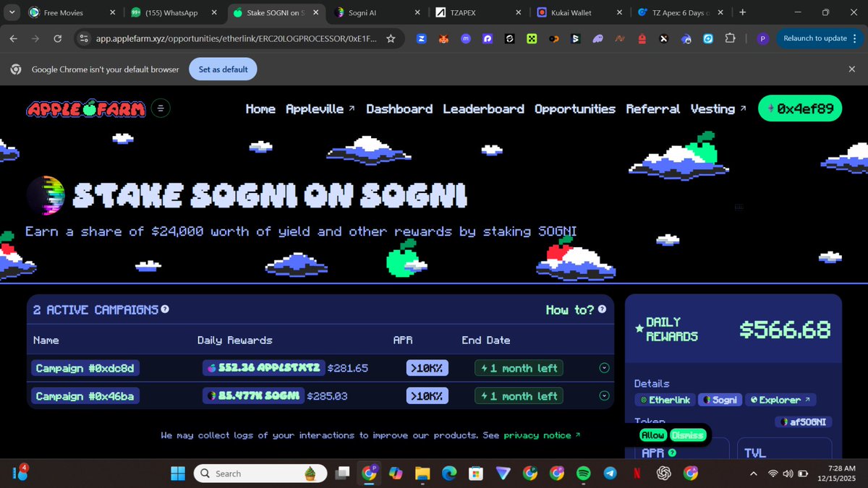
Task: Open the green grid wallet extension
Action: pos(532,38)
